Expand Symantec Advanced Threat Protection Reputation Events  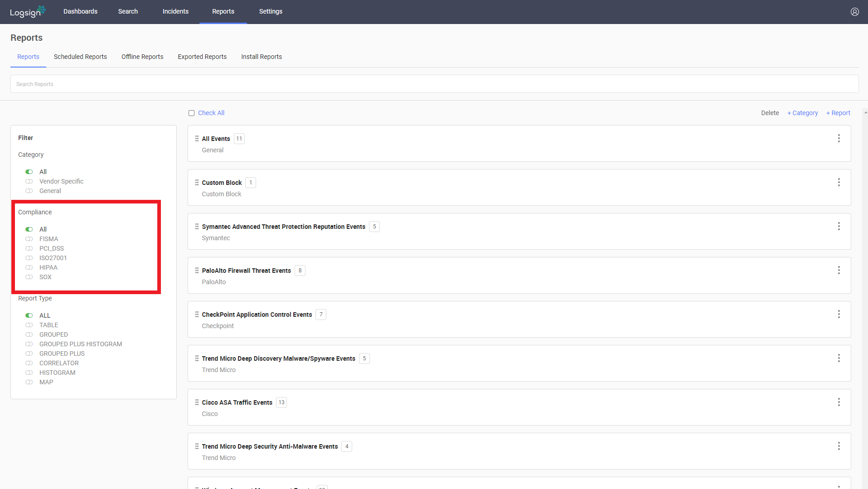519,231
